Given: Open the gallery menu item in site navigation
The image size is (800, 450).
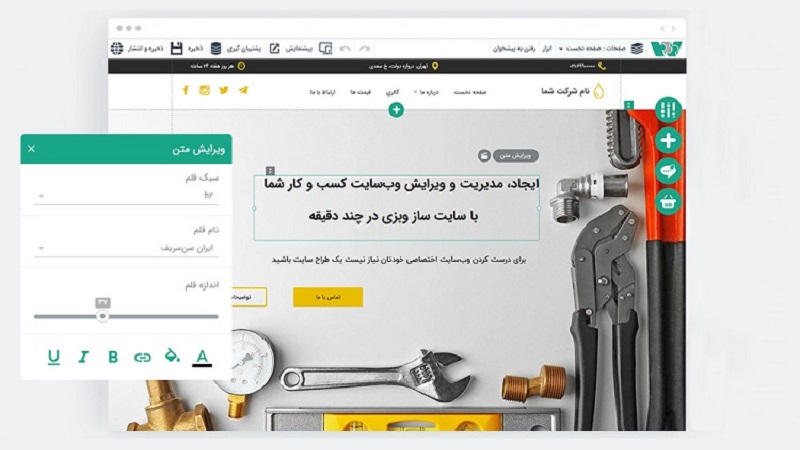Looking at the screenshot, I should pyautogui.click(x=392, y=92).
